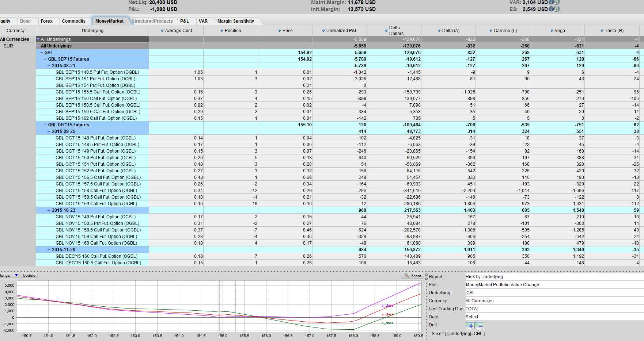
Task: Select row GBL NOV'15 158.5 Call Fut. Option
Action: [338, 230]
